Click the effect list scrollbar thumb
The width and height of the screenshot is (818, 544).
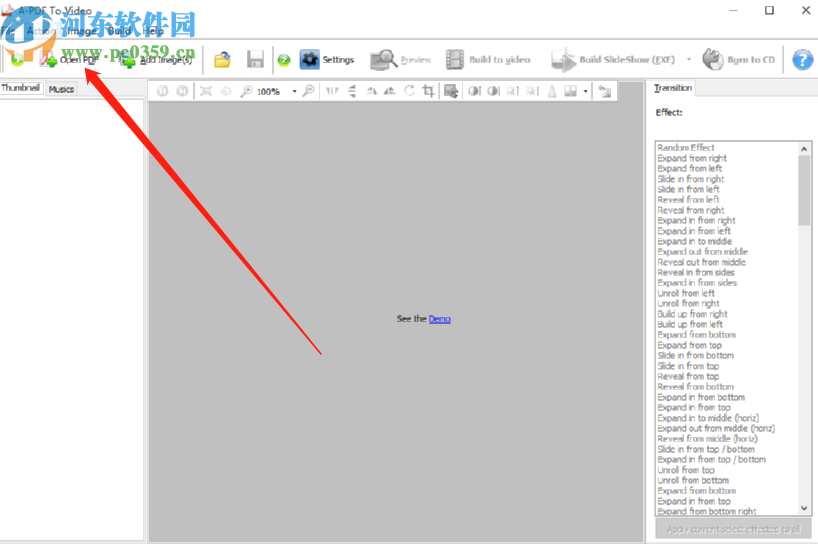point(804,190)
